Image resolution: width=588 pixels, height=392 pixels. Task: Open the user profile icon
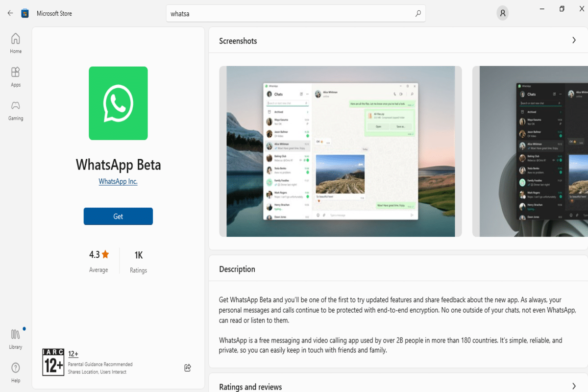[502, 13]
